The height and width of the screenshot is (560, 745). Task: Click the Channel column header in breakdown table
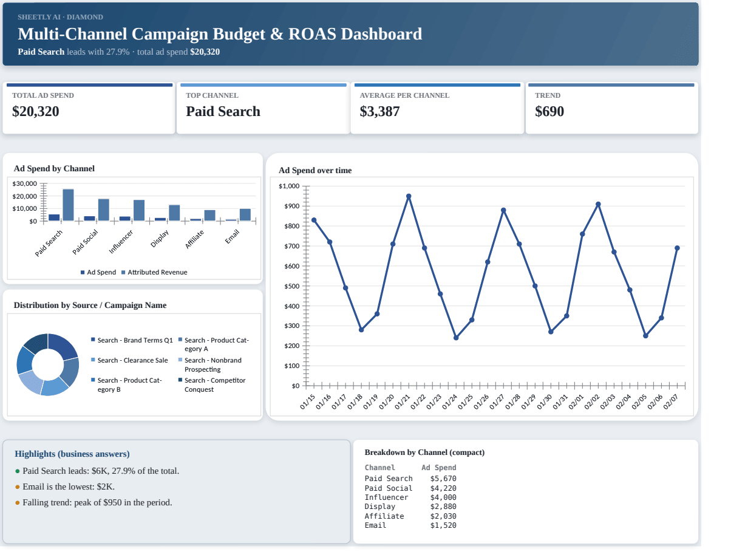tap(380, 468)
